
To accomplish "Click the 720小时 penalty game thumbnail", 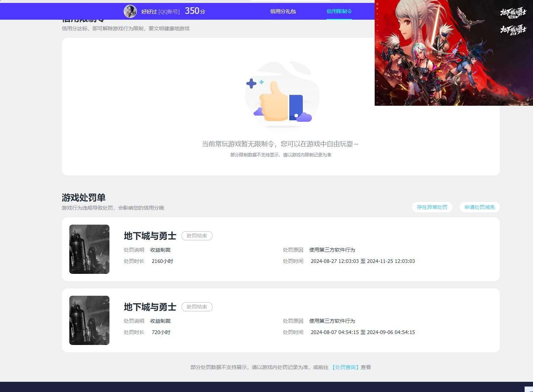I will 89,320.
